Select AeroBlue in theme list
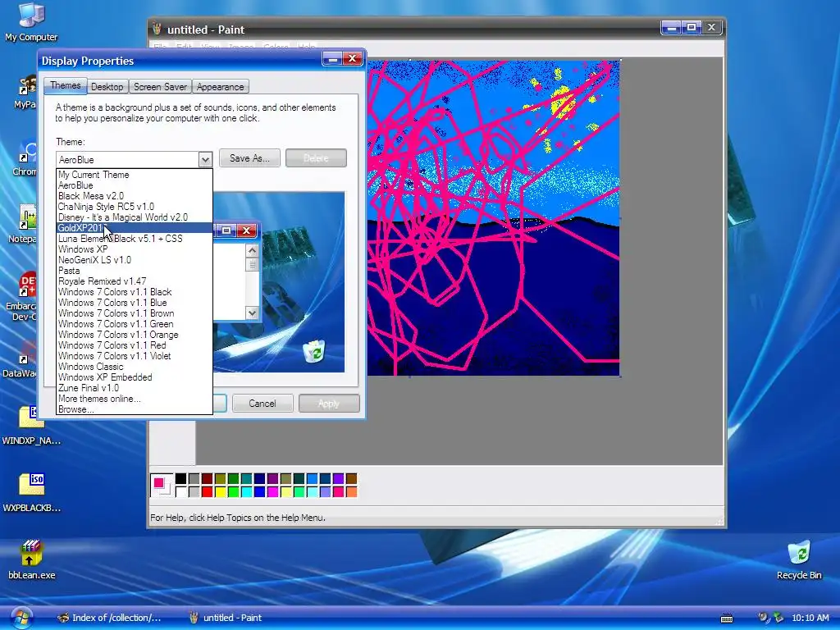This screenshot has width=840, height=630. tap(135, 185)
